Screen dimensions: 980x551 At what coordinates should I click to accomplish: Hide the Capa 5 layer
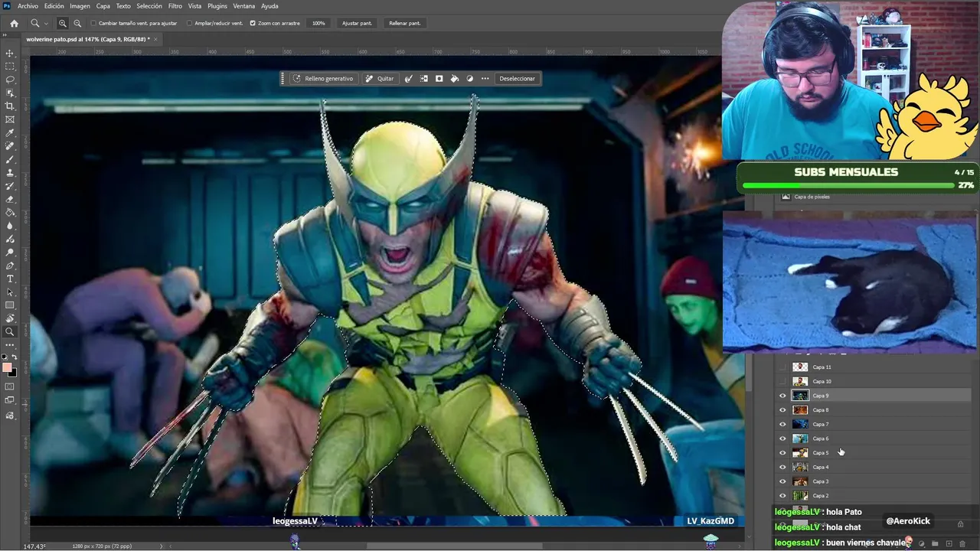(782, 453)
